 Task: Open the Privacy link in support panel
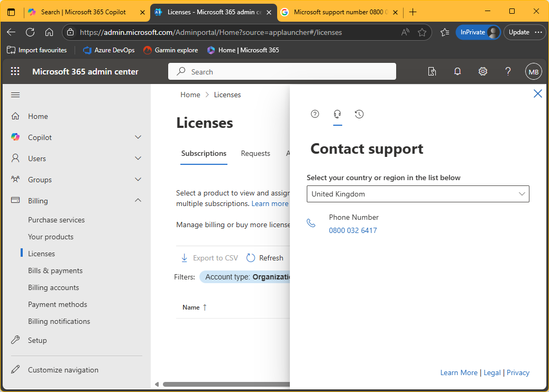coord(518,372)
